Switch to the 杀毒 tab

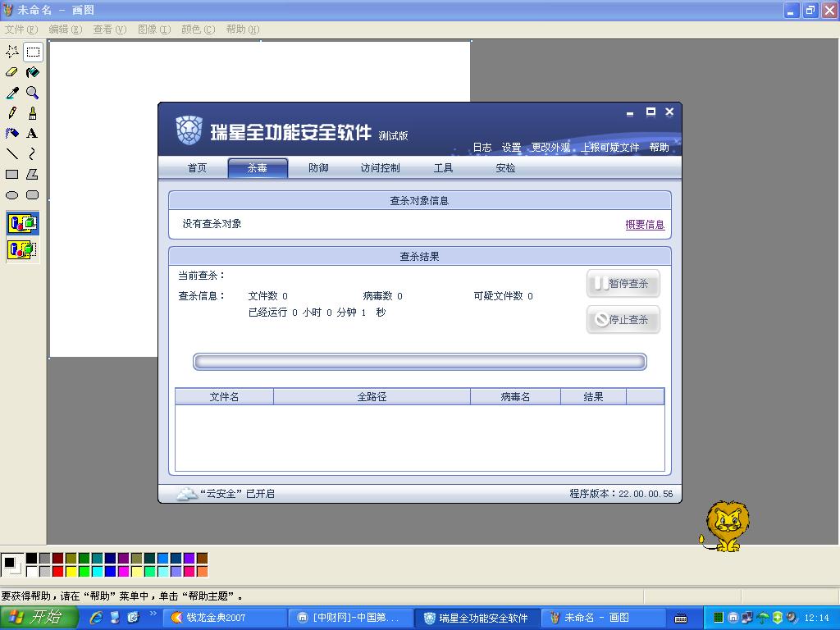click(258, 168)
